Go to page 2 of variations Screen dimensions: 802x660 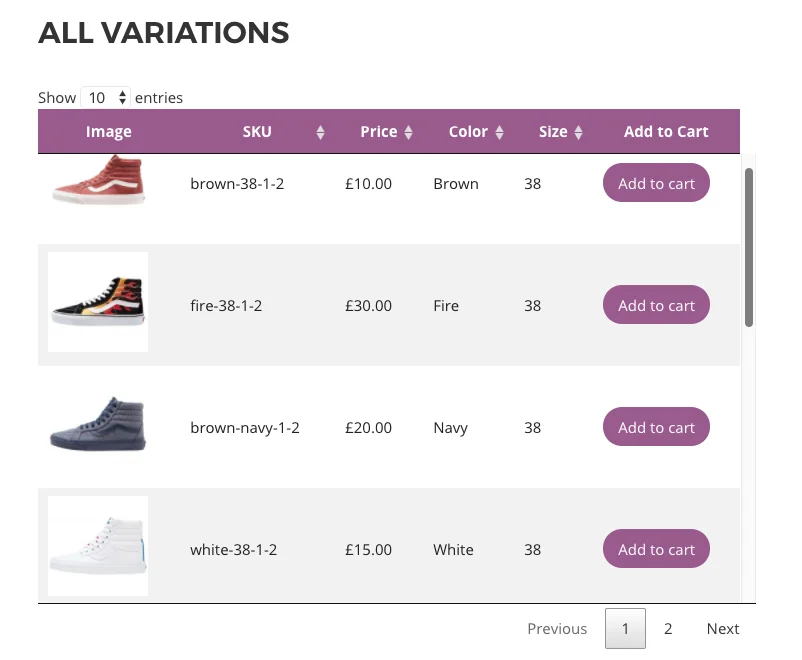(x=668, y=628)
